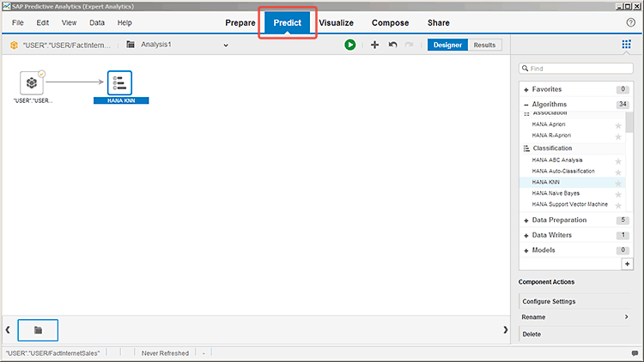This screenshot has height=362, width=644.
Task: Favorite HANA R-Apriori with its star
Action: [x=618, y=136]
